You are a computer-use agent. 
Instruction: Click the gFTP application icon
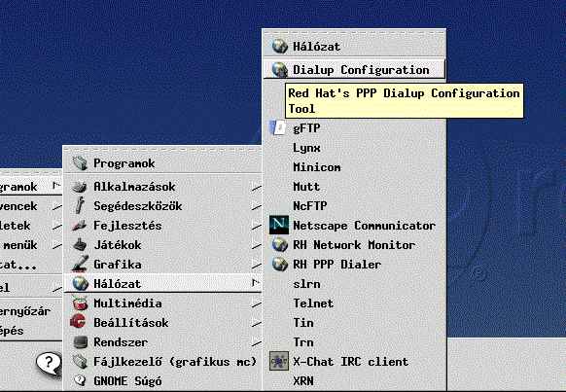click(x=278, y=128)
